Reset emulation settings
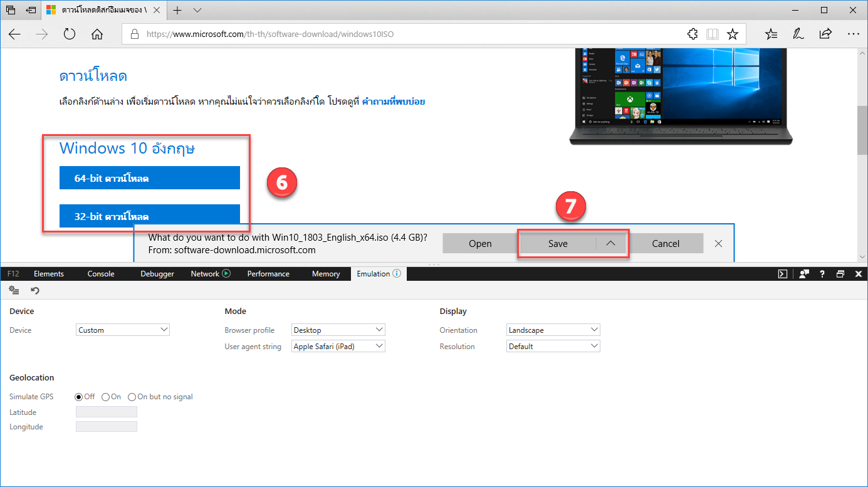This screenshot has width=868, height=487. coord(35,290)
